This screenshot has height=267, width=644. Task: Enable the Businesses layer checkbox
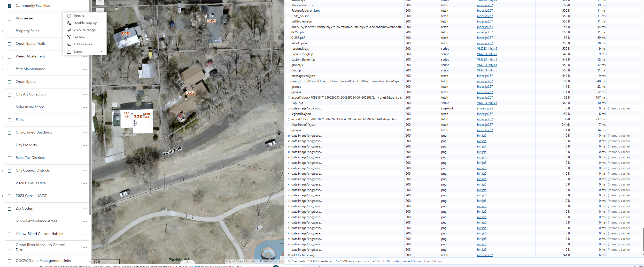click(10, 18)
